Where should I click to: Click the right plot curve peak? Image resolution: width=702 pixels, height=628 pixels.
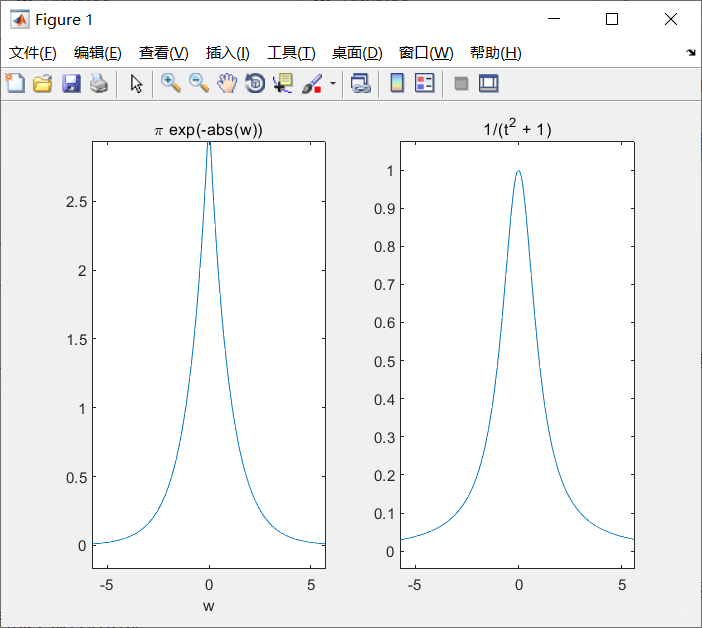[518, 171]
